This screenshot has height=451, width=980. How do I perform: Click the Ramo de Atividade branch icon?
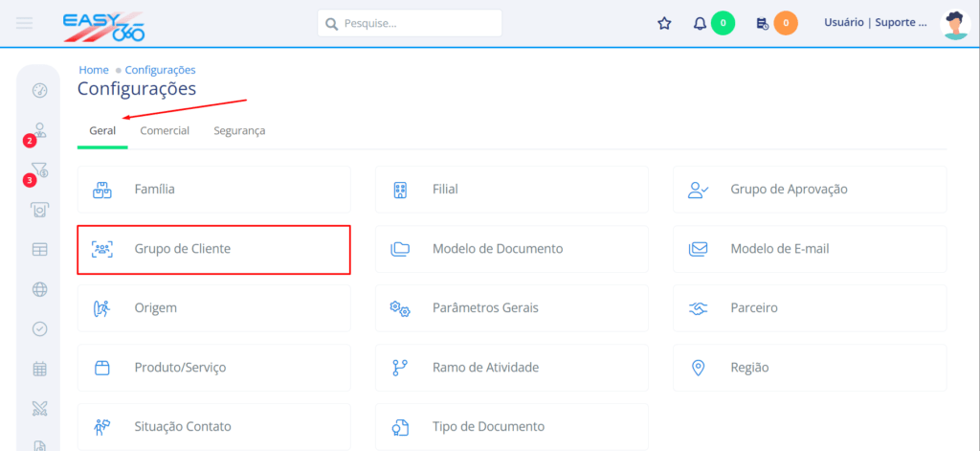point(399,368)
